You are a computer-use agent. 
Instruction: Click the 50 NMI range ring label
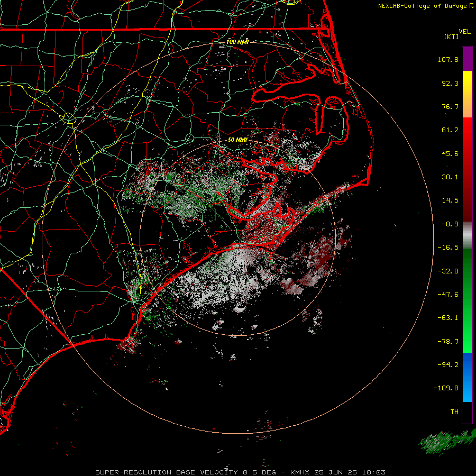point(237,140)
